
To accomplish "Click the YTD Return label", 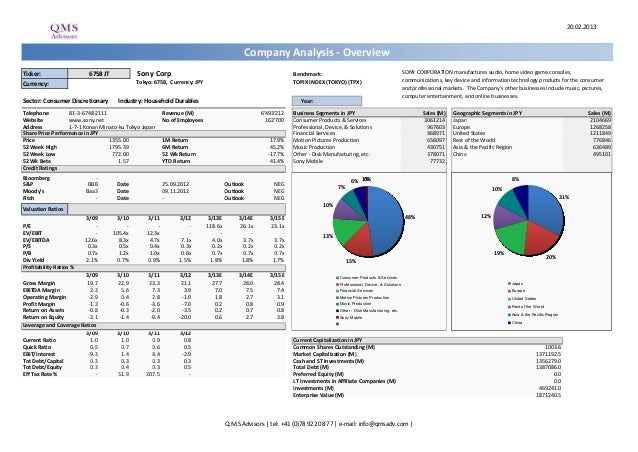I will (175, 161).
